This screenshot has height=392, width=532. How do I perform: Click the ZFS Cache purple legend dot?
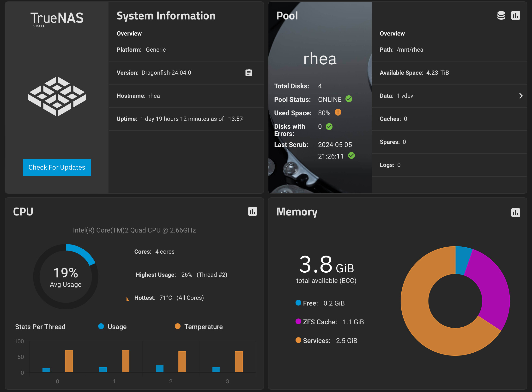298,322
